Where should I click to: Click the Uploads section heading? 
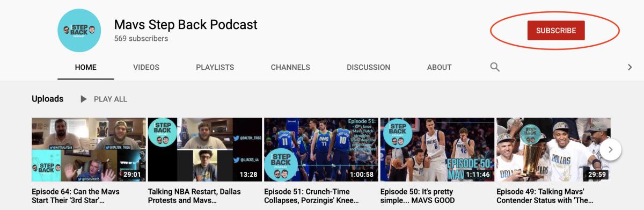(x=48, y=99)
